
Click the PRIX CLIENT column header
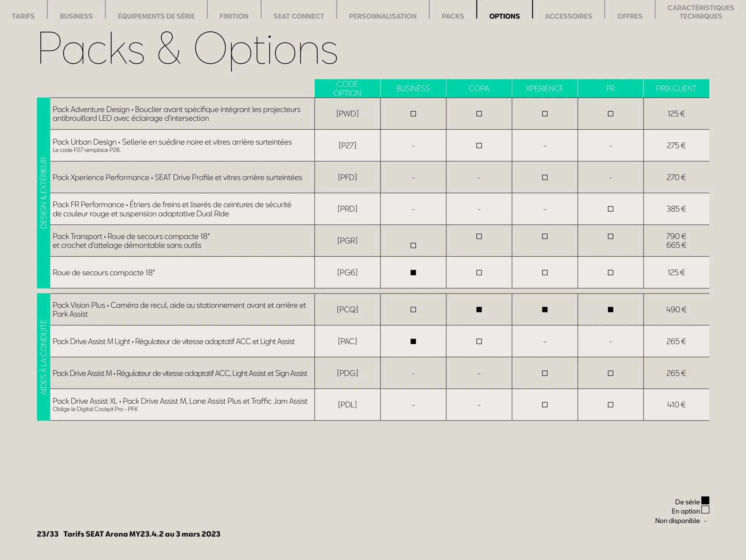click(676, 88)
